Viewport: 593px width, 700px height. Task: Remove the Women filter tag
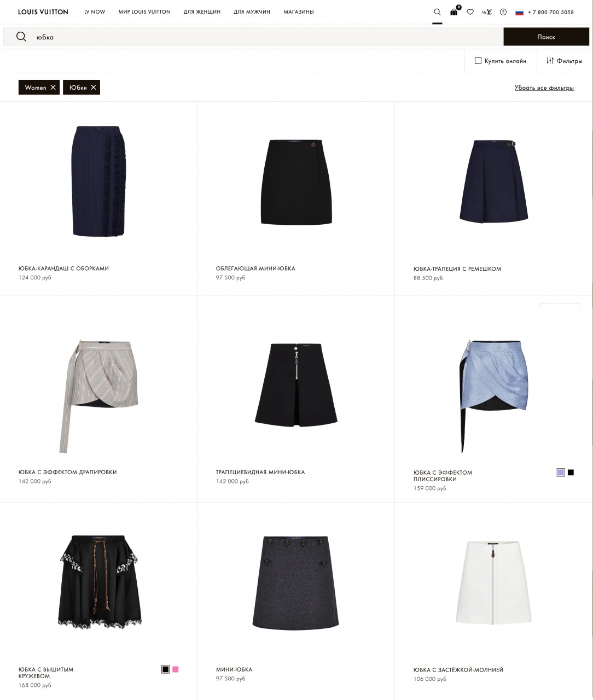pyautogui.click(x=53, y=87)
